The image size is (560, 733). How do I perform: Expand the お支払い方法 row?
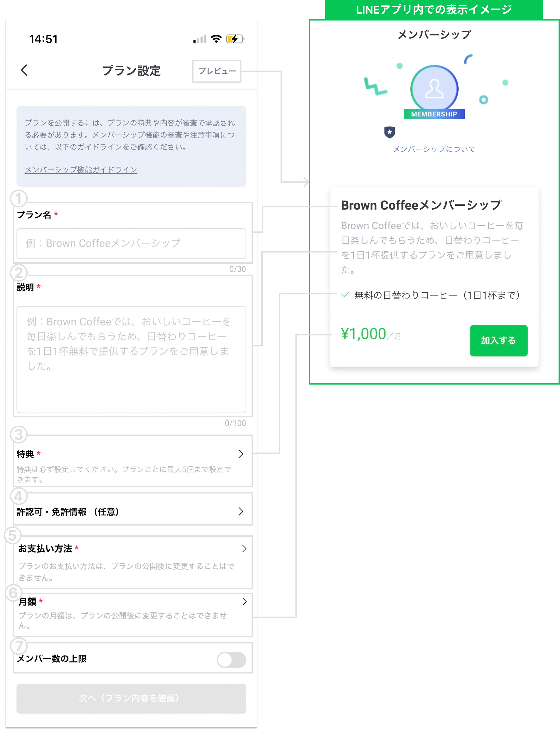pyautogui.click(x=244, y=549)
